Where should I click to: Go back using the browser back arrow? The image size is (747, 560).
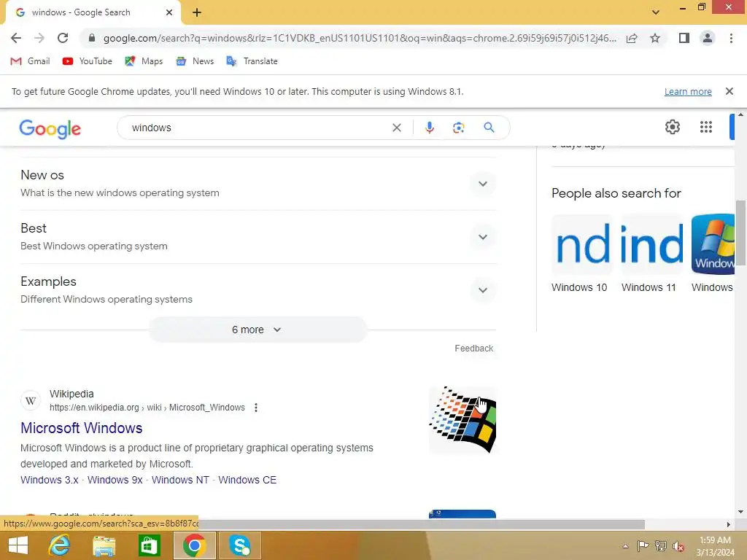[x=16, y=38]
